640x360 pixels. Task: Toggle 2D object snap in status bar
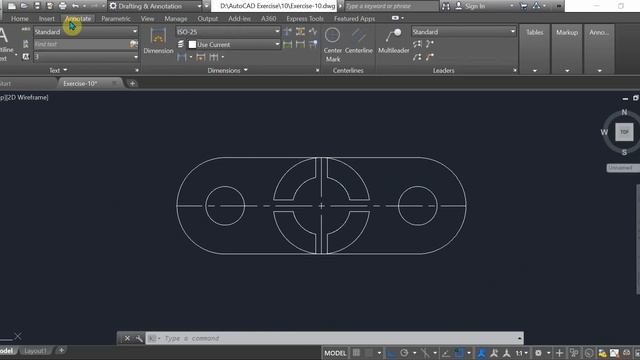coord(459,353)
